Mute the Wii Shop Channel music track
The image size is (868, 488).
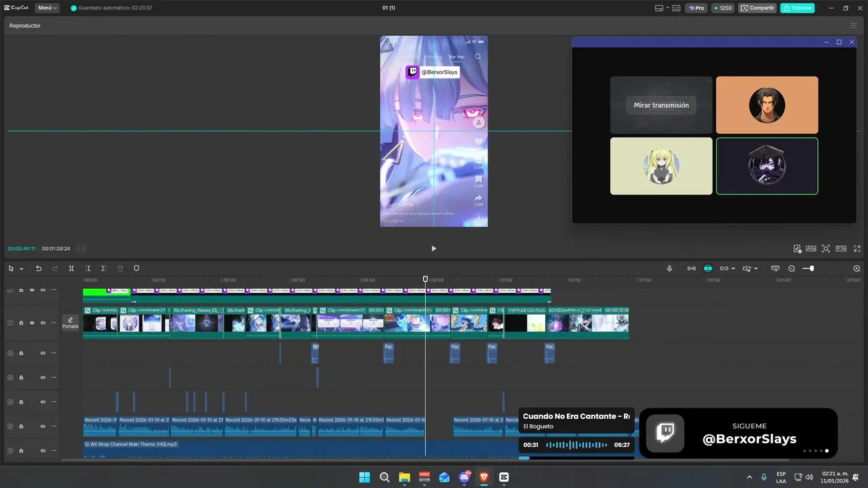(43, 450)
